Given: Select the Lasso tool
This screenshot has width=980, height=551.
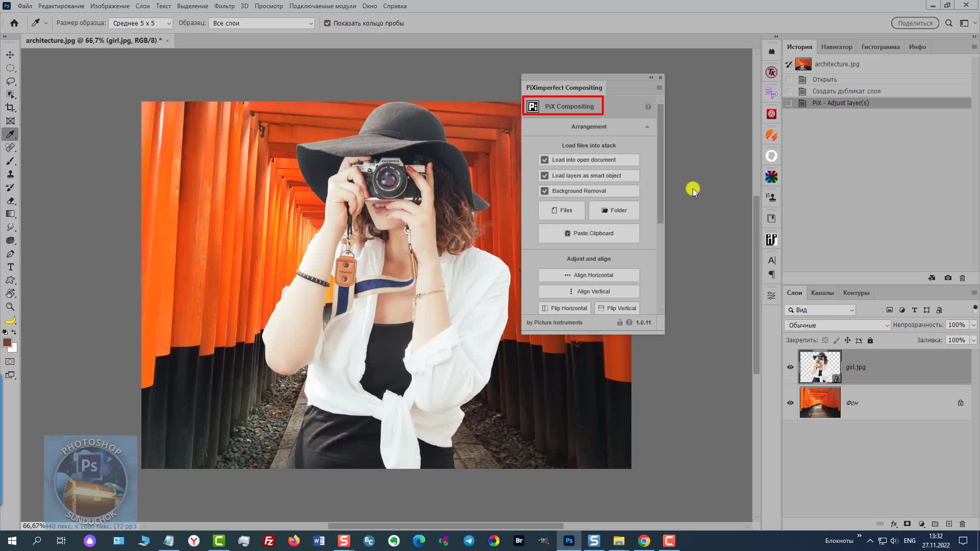Looking at the screenshot, I should 10,80.
